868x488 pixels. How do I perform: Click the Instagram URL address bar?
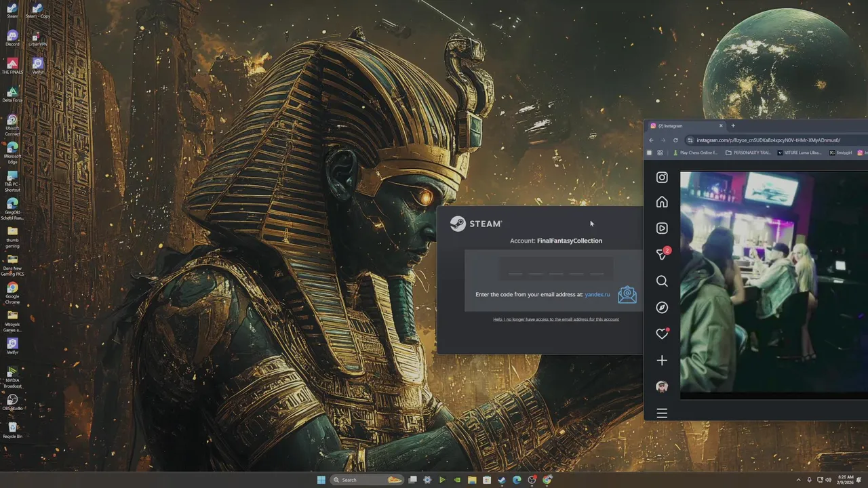pyautogui.click(x=776, y=140)
